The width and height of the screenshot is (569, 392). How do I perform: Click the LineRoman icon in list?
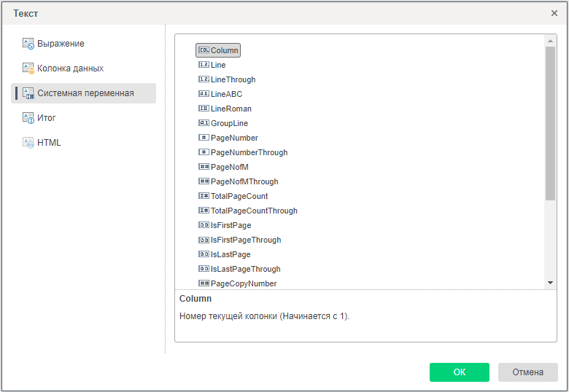click(x=204, y=109)
